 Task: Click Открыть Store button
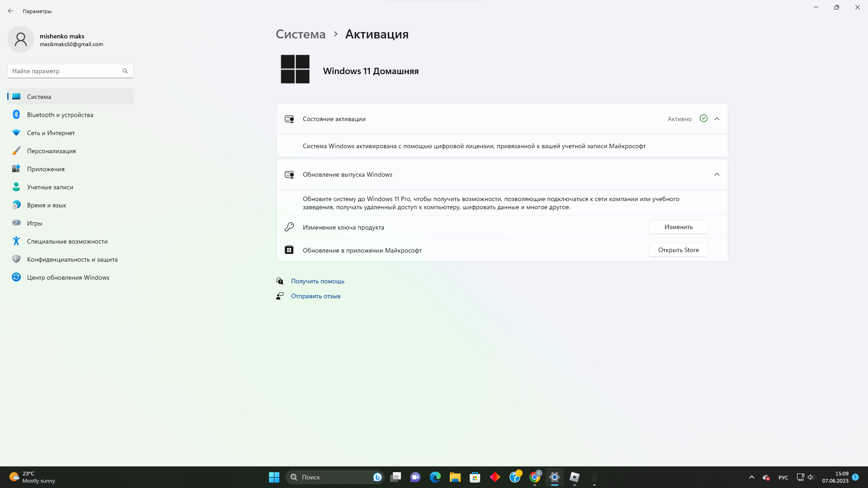pos(678,250)
